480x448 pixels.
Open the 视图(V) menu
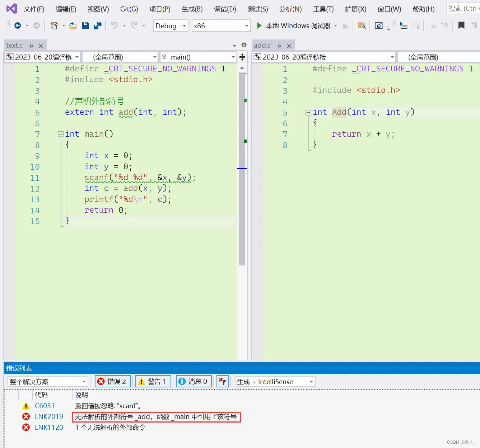click(x=98, y=9)
